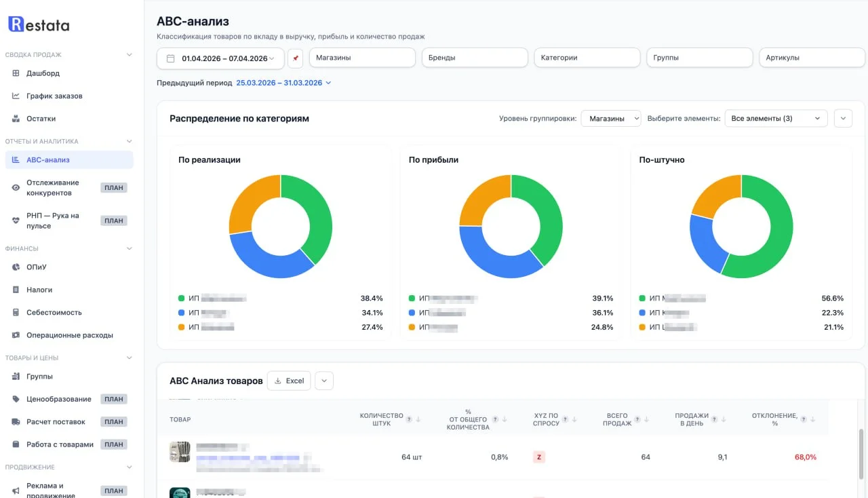
Task: Open Остатки in the sidebar menu
Action: tap(41, 119)
